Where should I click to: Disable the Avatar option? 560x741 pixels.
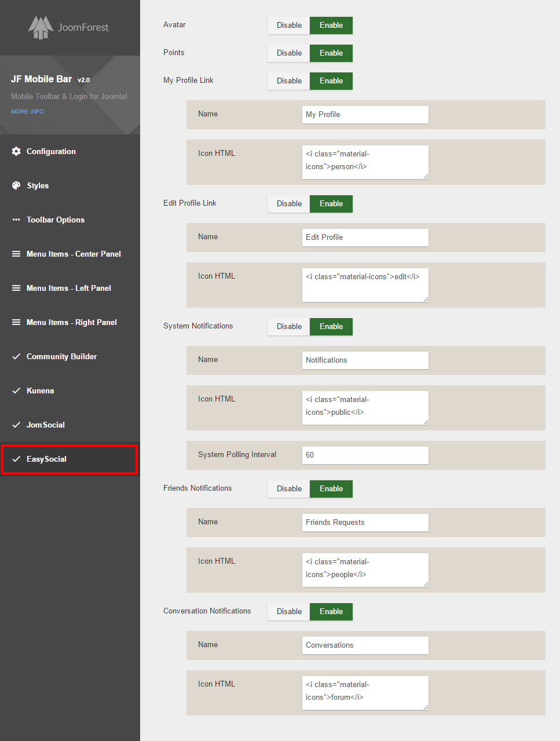pyautogui.click(x=289, y=25)
